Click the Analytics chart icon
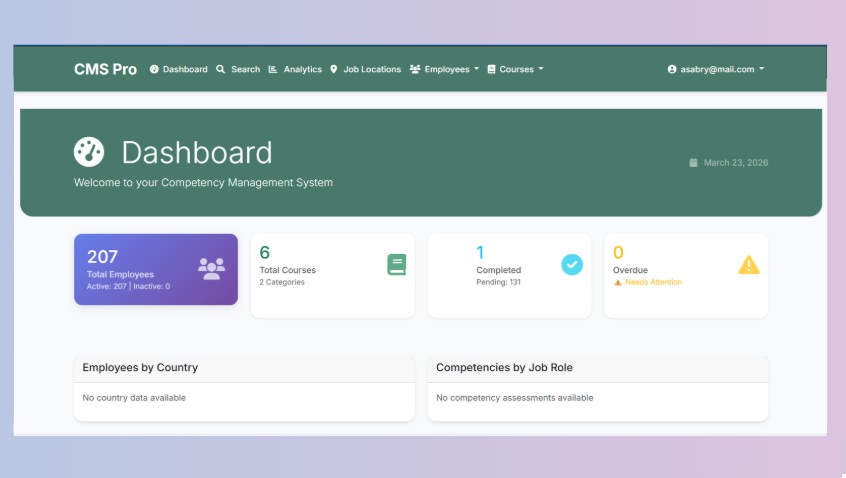This screenshot has width=846, height=478. tap(273, 69)
